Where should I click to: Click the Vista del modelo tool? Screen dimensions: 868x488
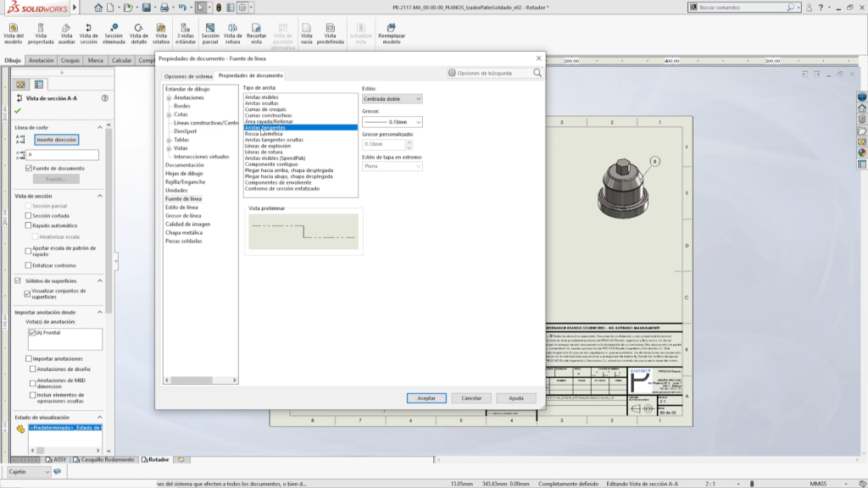(x=14, y=33)
